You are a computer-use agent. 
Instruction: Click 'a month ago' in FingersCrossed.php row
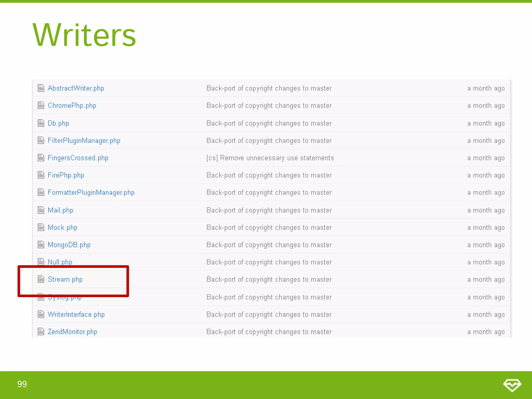pyautogui.click(x=486, y=158)
